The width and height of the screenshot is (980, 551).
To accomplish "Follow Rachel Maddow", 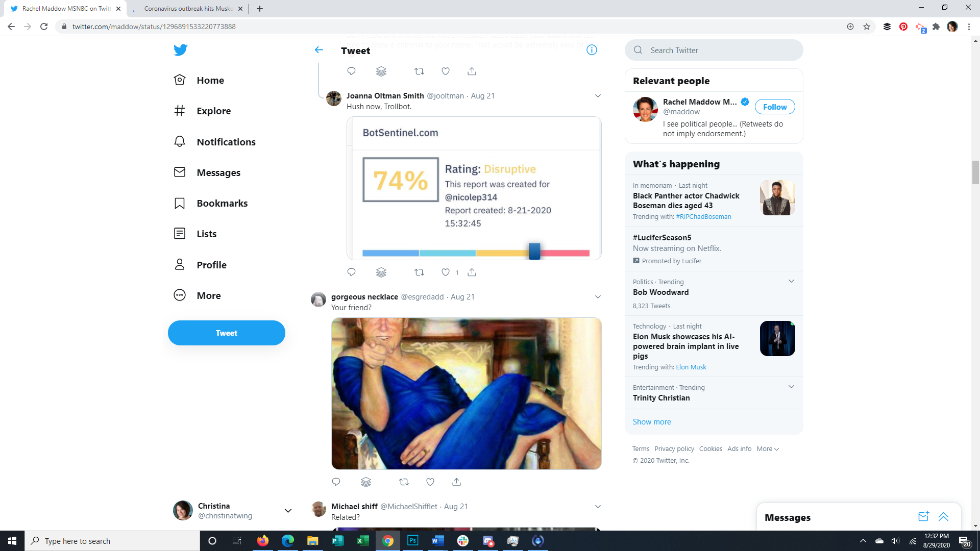I will click(x=774, y=107).
